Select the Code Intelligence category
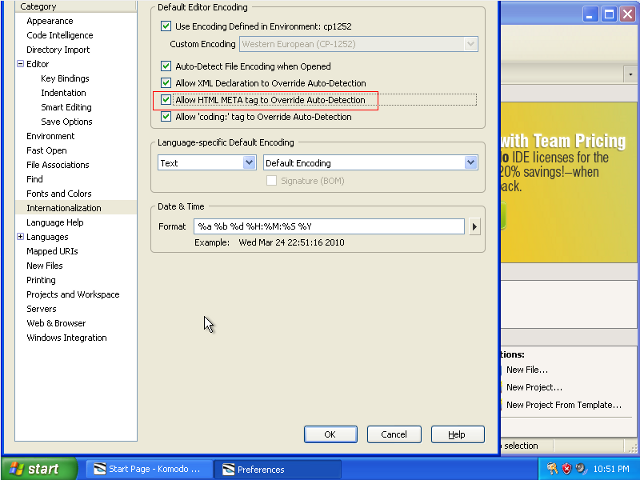Viewport: 640px width, 480px height. [60, 35]
